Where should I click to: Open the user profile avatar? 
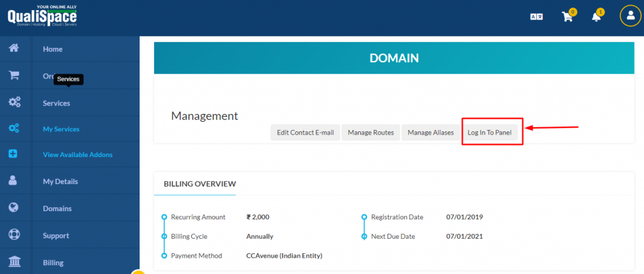tap(630, 16)
